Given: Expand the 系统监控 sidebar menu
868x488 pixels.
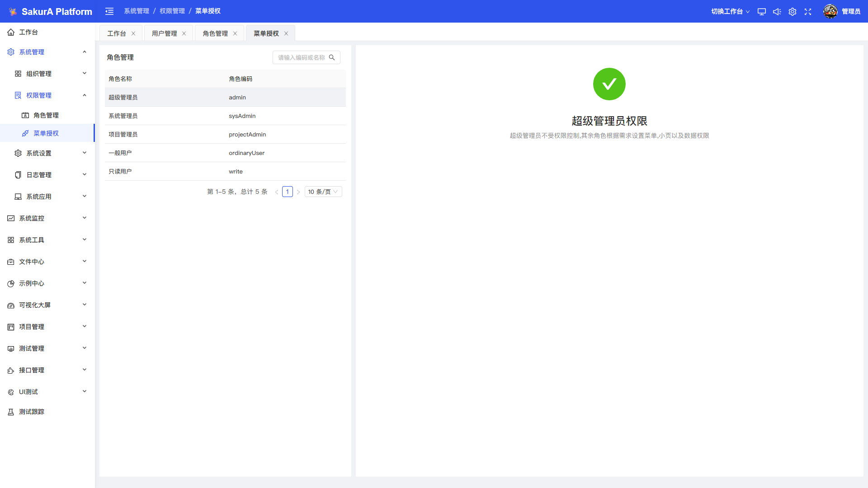Looking at the screenshot, I should point(47,218).
